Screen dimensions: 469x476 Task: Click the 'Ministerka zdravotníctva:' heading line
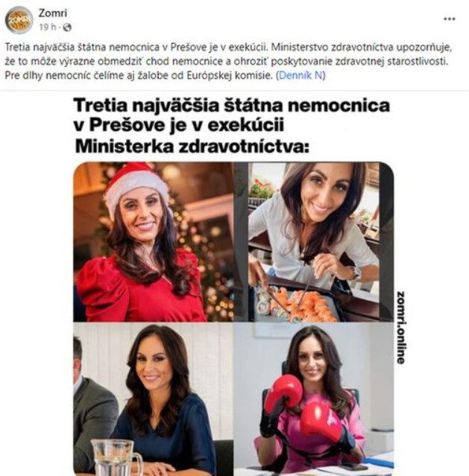pos(192,147)
